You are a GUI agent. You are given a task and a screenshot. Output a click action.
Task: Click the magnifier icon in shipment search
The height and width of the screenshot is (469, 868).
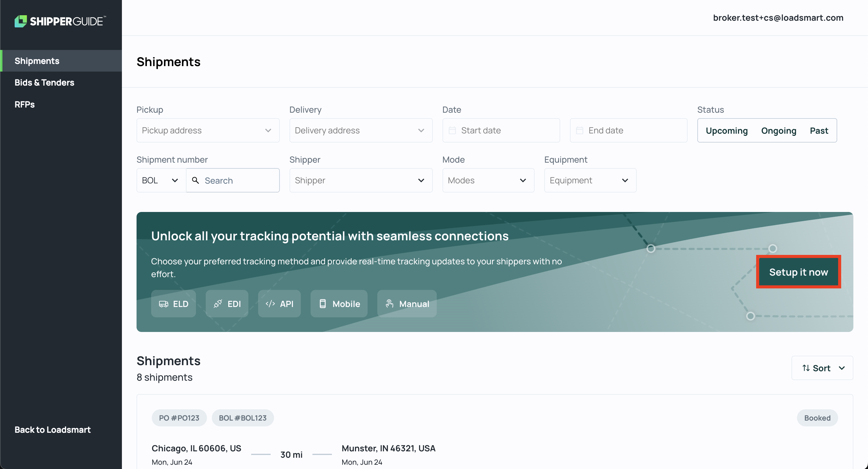[195, 180]
